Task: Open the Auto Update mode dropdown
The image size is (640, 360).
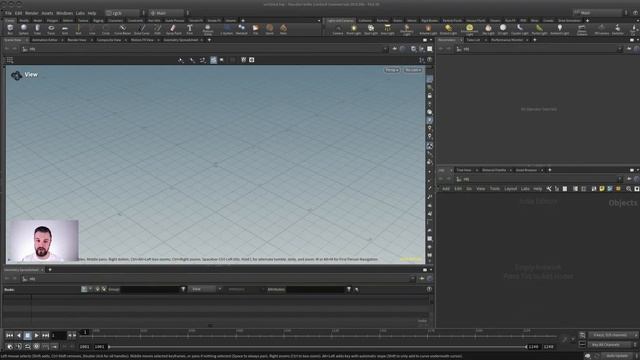Action: (x=619, y=356)
